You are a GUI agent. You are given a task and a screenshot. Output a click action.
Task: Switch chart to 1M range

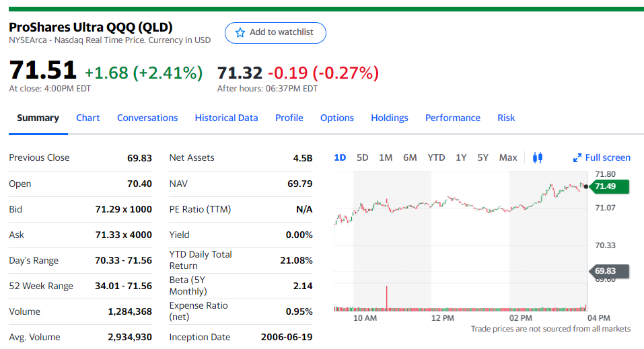[x=386, y=157]
